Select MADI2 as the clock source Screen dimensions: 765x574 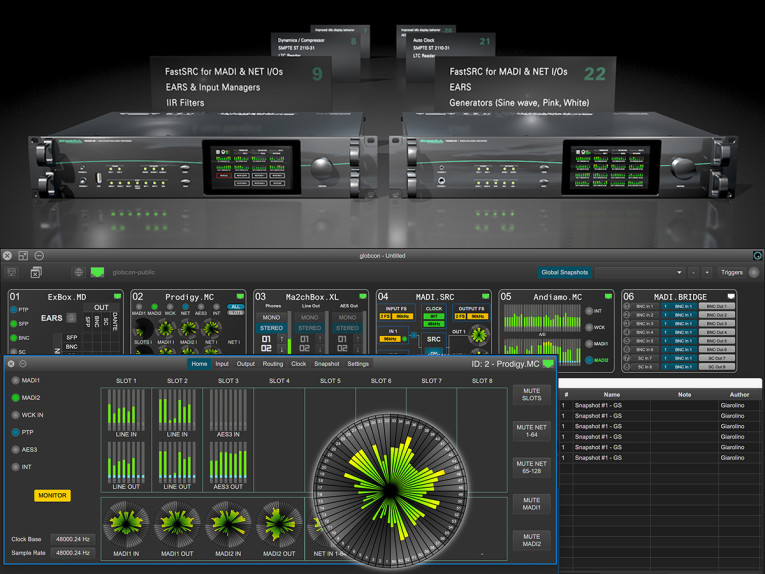tap(15, 398)
